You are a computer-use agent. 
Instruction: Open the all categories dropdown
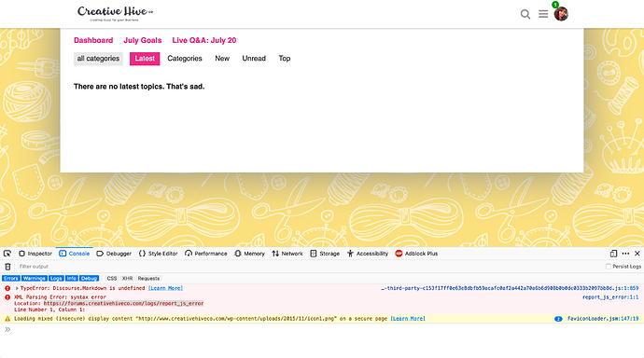click(x=98, y=59)
